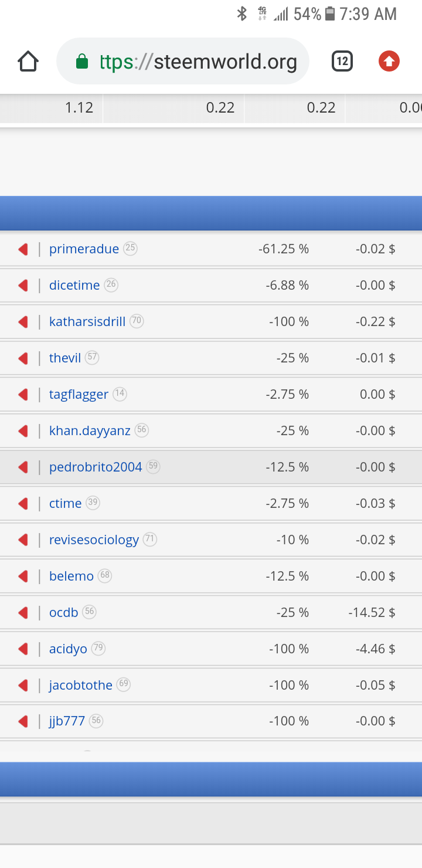Click the upper blue section header bar

point(211,213)
